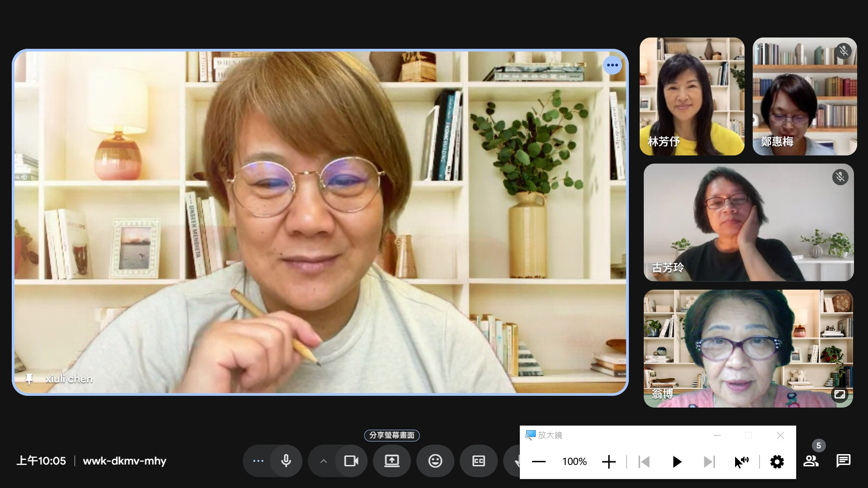Open the audio settings three-dot button beside the mic

[258, 461]
